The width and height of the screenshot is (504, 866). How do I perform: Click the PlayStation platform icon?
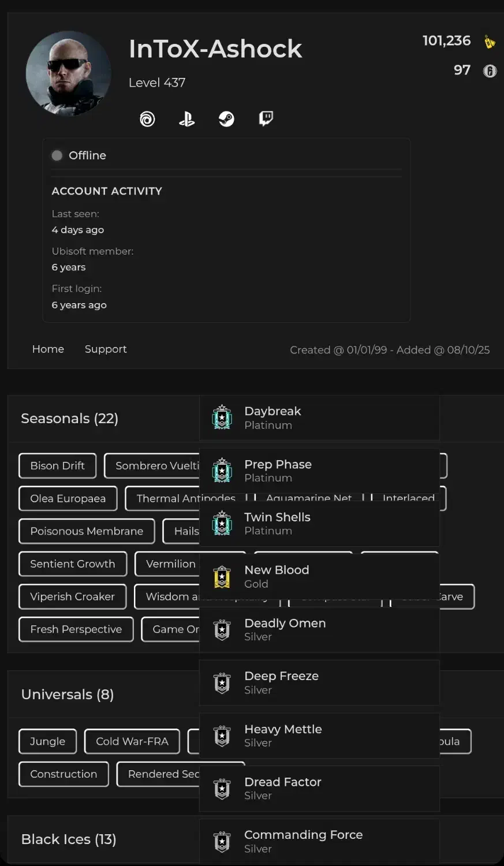click(186, 119)
